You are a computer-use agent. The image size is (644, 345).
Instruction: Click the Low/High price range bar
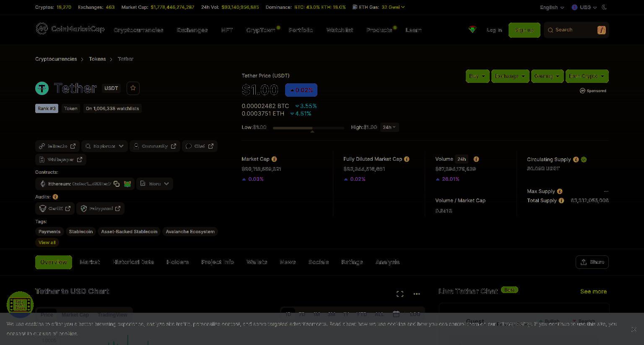coord(309,128)
